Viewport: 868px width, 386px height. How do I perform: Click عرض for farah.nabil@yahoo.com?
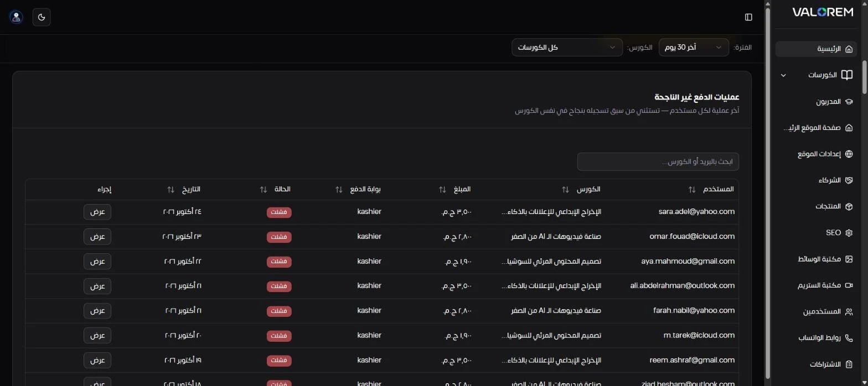(x=97, y=311)
